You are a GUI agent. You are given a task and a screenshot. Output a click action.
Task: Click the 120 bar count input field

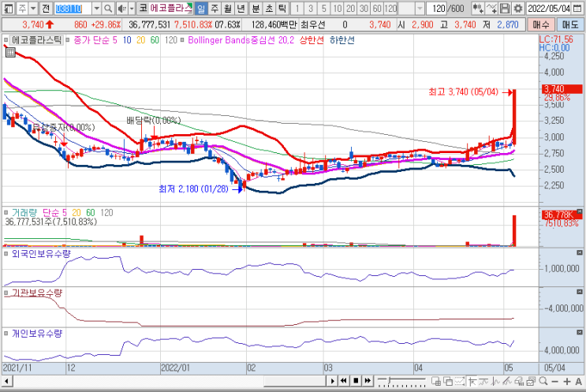point(436,8)
